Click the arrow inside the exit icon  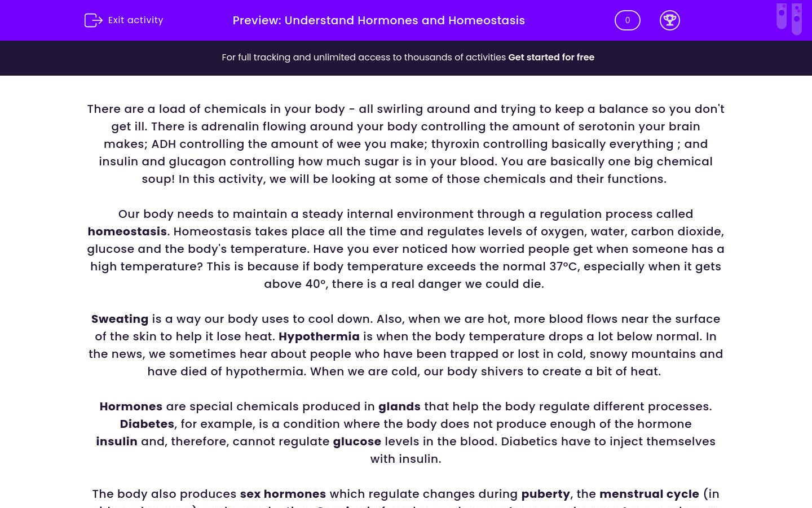97,20
